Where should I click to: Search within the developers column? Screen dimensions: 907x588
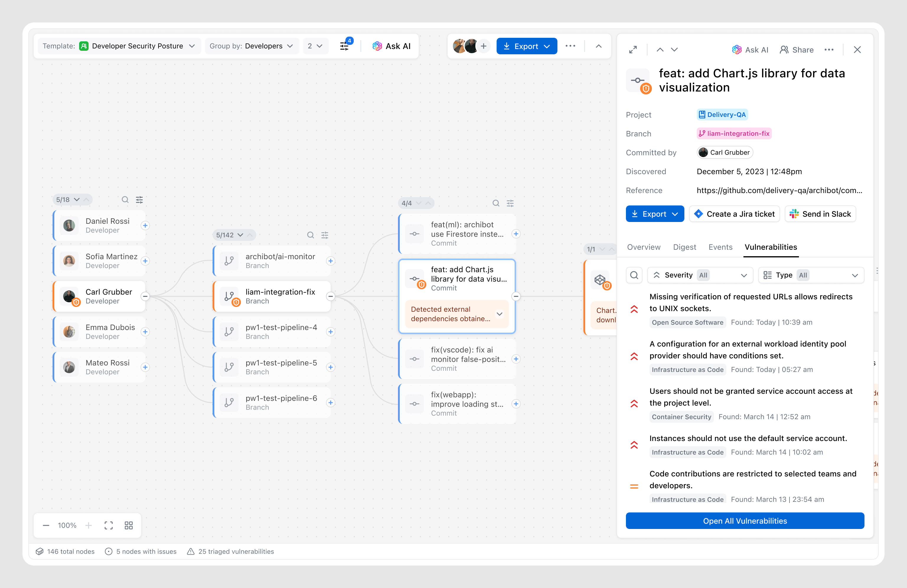[125, 200]
